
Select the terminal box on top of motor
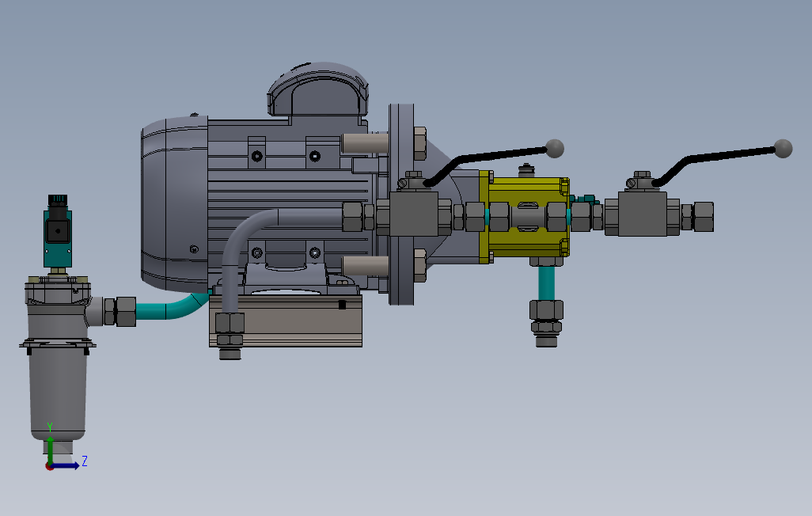[x=318, y=89]
